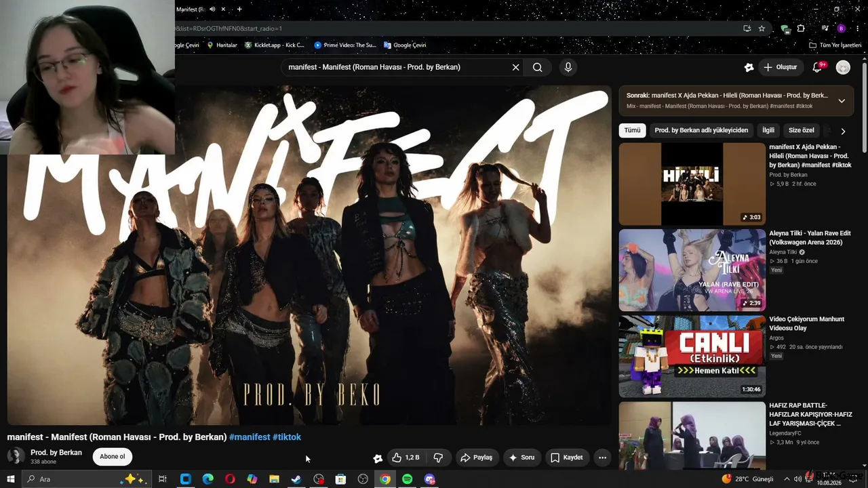The width and height of the screenshot is (868, 488).
Task: Start voice search with the microphone
Action: pos(568,67)
